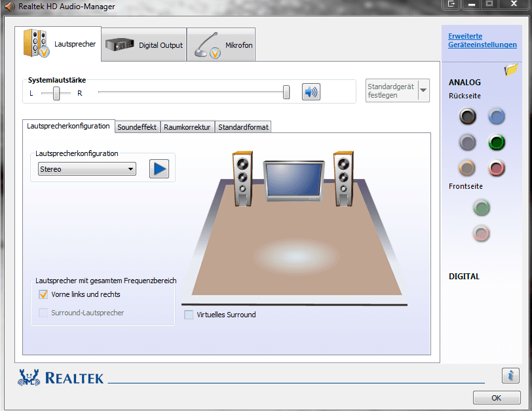This screenshot has width=532, height=411.
Task: Click the pink rear microphone jack
Action: click(497, 168)
